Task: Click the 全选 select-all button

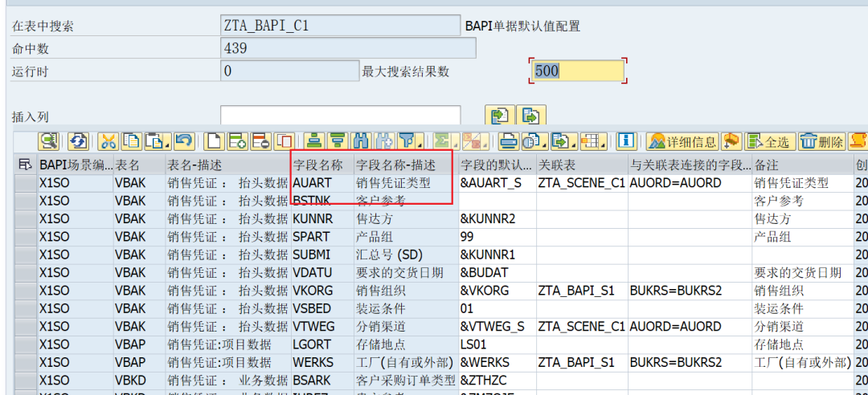Action: (x=771, y=141)
